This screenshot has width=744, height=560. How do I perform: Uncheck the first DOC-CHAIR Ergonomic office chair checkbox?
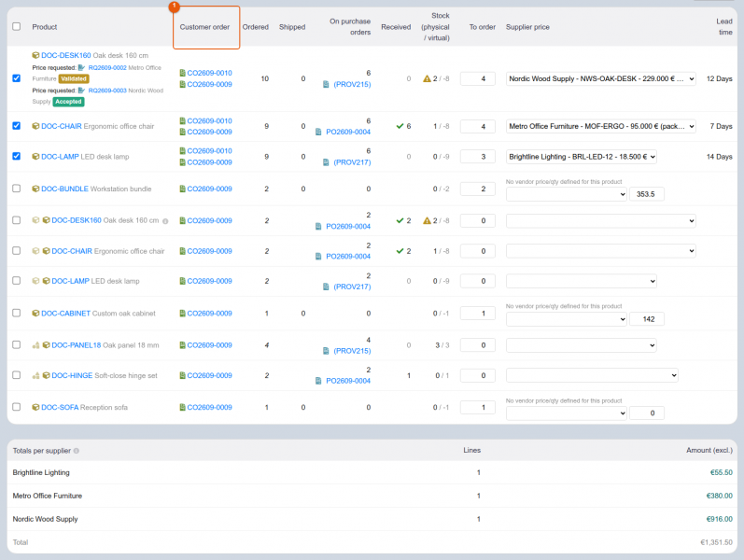[17, 126]
